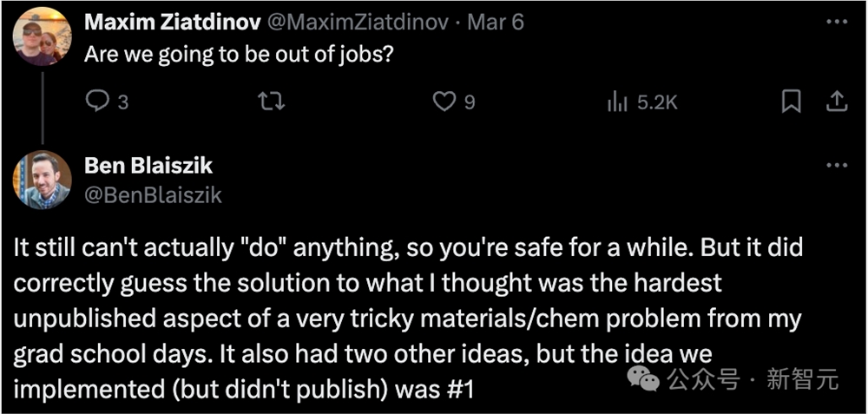Visit Maxim Ziatdinov's profile by name
Screen dimensions: 868x414
point(173,23)
